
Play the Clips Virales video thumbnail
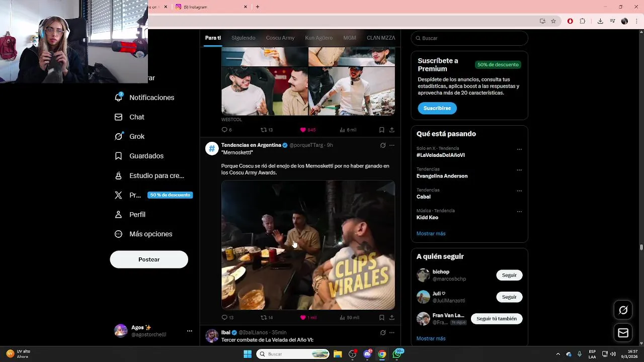click(x=308, y=245)
